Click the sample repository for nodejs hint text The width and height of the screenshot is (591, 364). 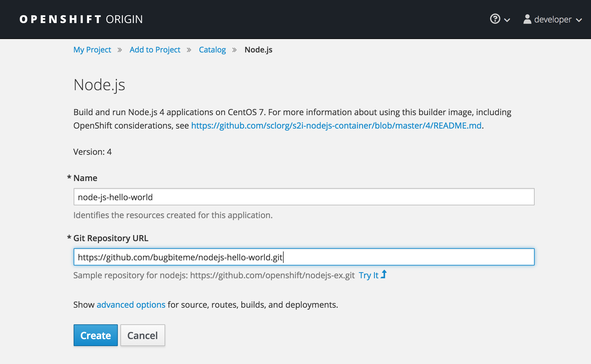pos(214,275)
